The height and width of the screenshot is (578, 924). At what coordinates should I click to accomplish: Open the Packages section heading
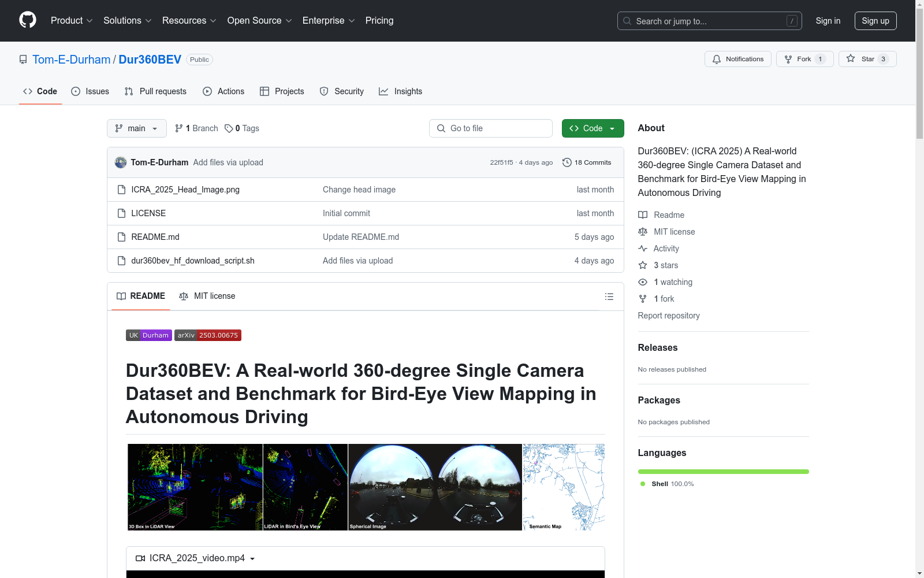pyautogui.click(x=659, y=400)
